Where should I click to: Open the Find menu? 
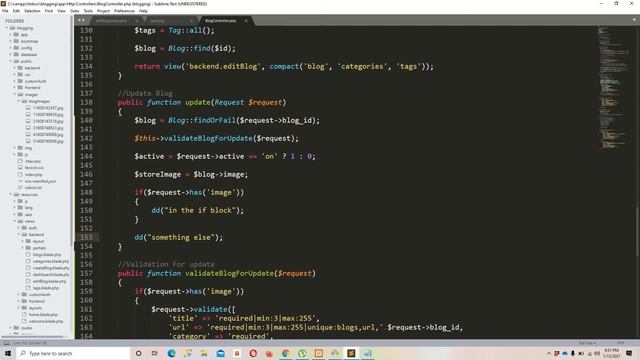[x=49, y=11]
